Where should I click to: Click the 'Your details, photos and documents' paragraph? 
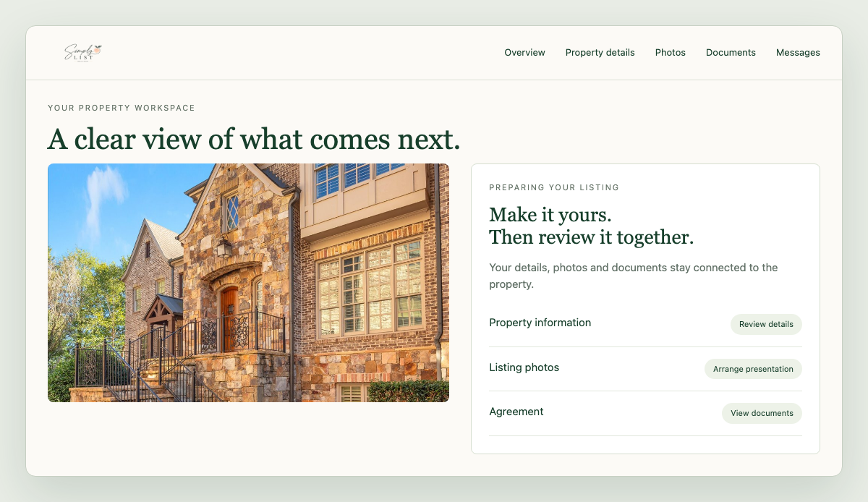tap(633, 276)
